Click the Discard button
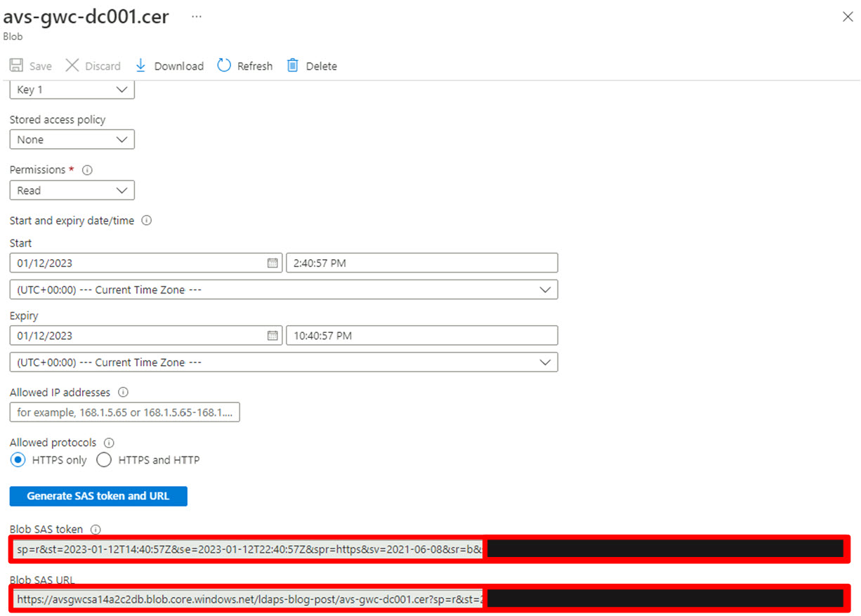Screen dimensions: 861x616 pos(93,66)
